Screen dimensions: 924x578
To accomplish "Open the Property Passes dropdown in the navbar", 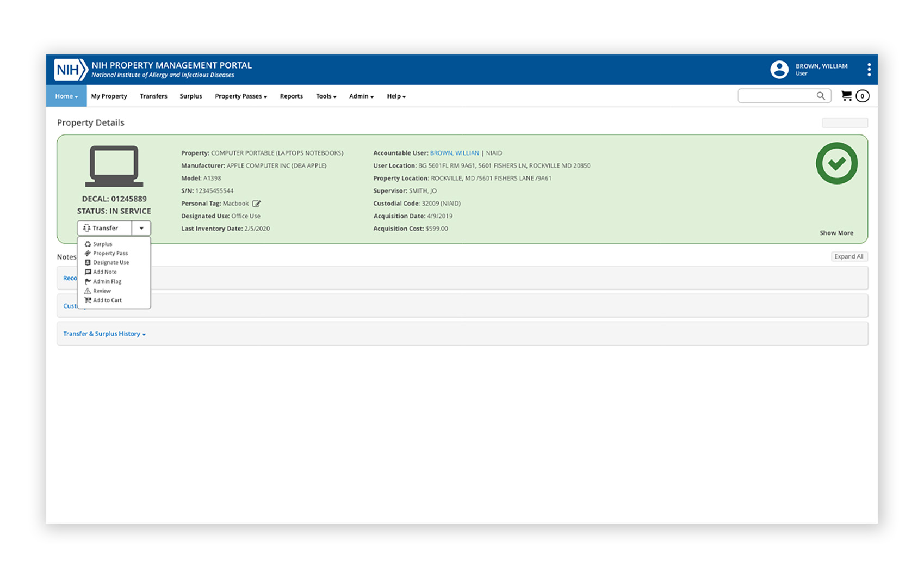I will pyautogui.click(x=240, y=96).
